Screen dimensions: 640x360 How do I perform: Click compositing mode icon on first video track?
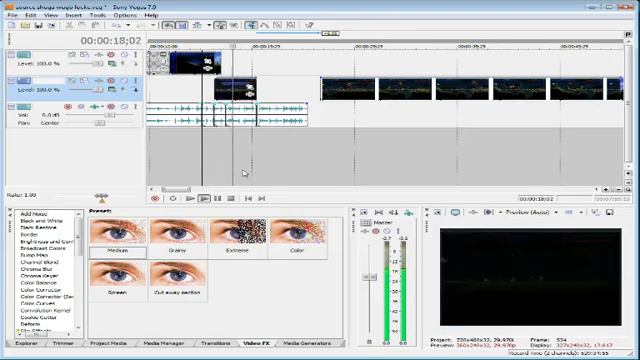112,64
